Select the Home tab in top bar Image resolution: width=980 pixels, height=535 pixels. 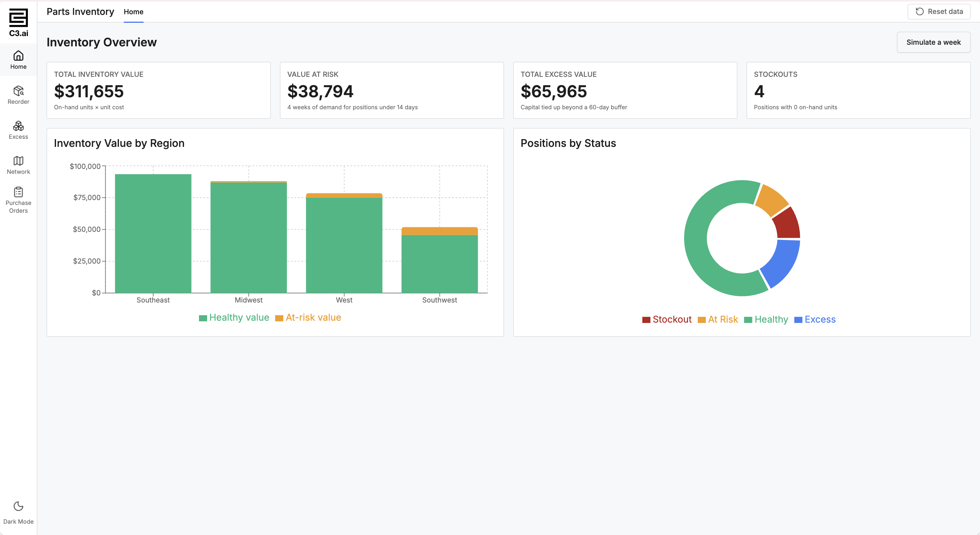134,12
